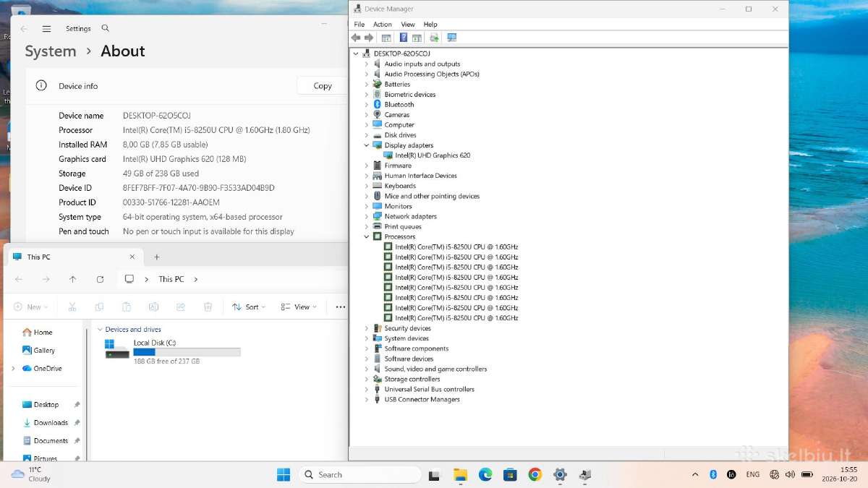Screen dimensions: 868x488
Task: Collapse the Devices and drives group
Action: 100,330
